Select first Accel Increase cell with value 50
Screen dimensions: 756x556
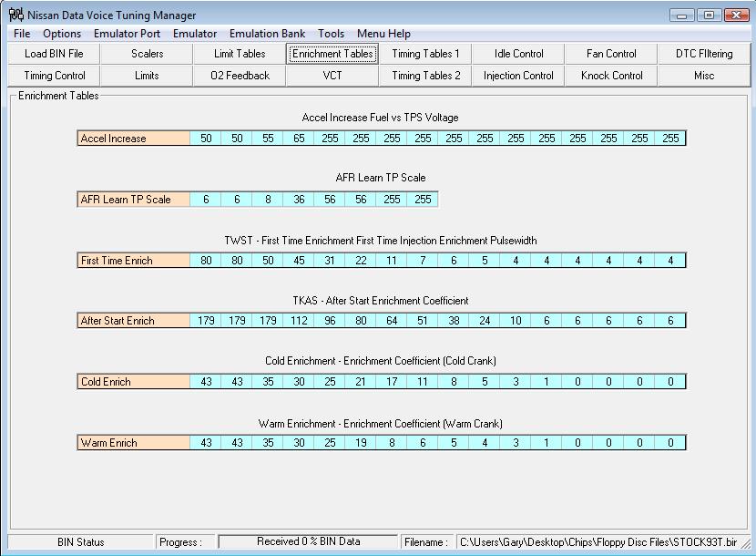click(x=206, y=139)
